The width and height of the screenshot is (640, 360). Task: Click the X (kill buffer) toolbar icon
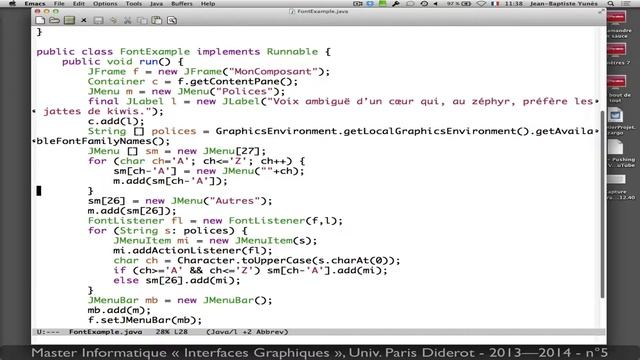[84, 20]
